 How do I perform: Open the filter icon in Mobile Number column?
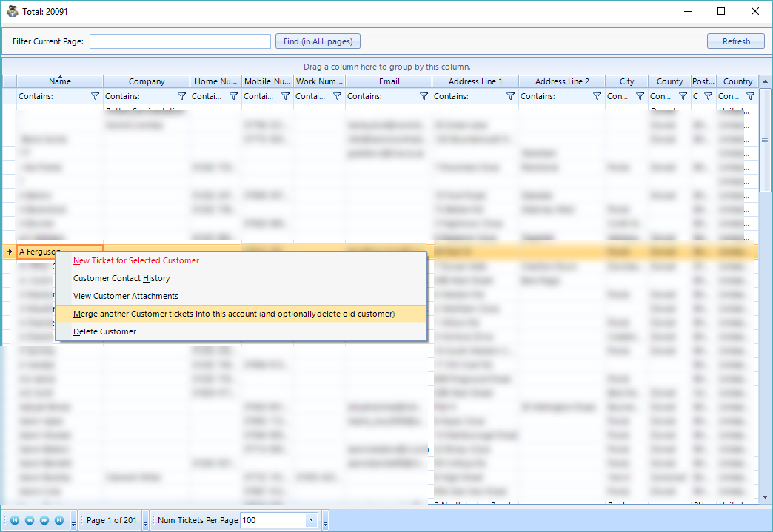point(286,96)
